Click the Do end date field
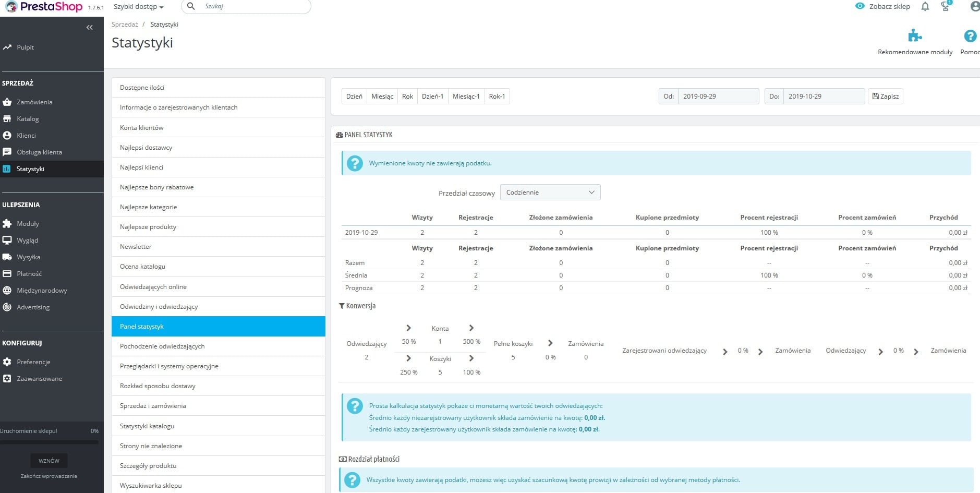This screenshot has height=493, width=980. [x=823, y=97]
